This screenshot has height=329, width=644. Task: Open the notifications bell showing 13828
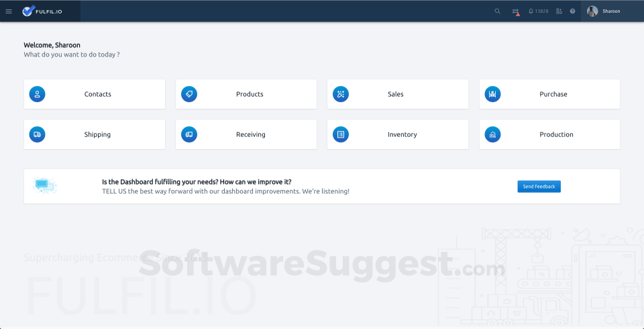coord(538,11)
